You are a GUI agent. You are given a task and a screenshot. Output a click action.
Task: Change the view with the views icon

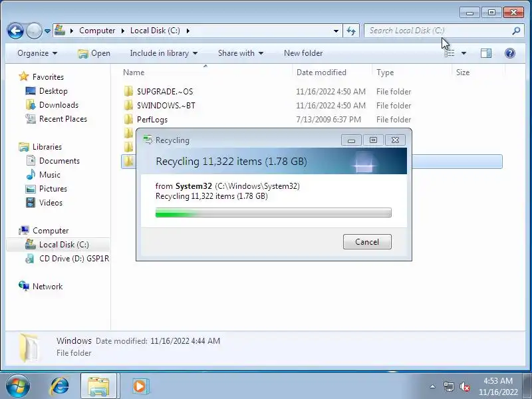pyautogui.click(x=450, y=53)
